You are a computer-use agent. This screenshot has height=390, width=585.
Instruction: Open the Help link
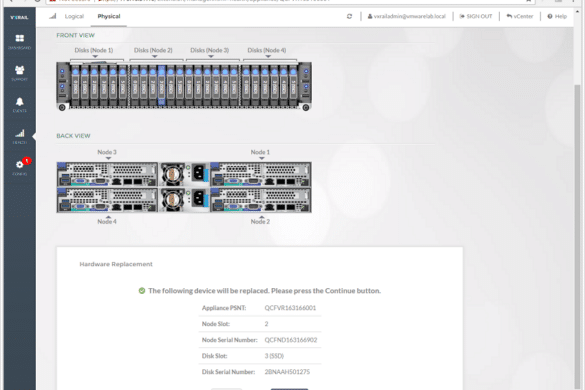pos(557,16)
